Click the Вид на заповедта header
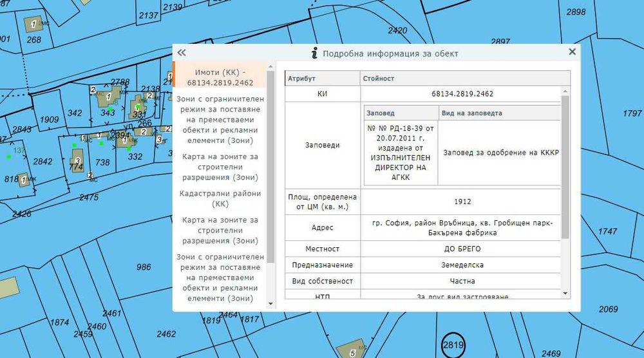Viewport: 644px width, 358px height. [500, 113]
